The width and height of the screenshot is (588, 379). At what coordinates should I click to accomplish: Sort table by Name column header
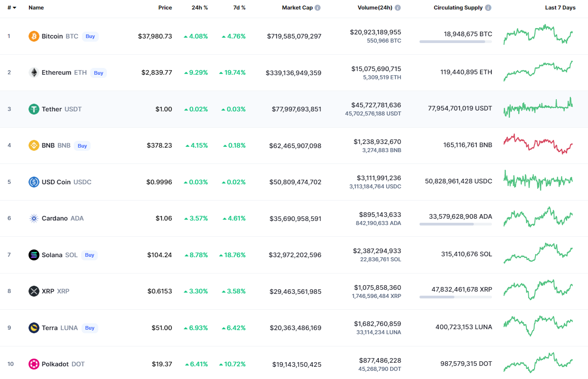36,8
